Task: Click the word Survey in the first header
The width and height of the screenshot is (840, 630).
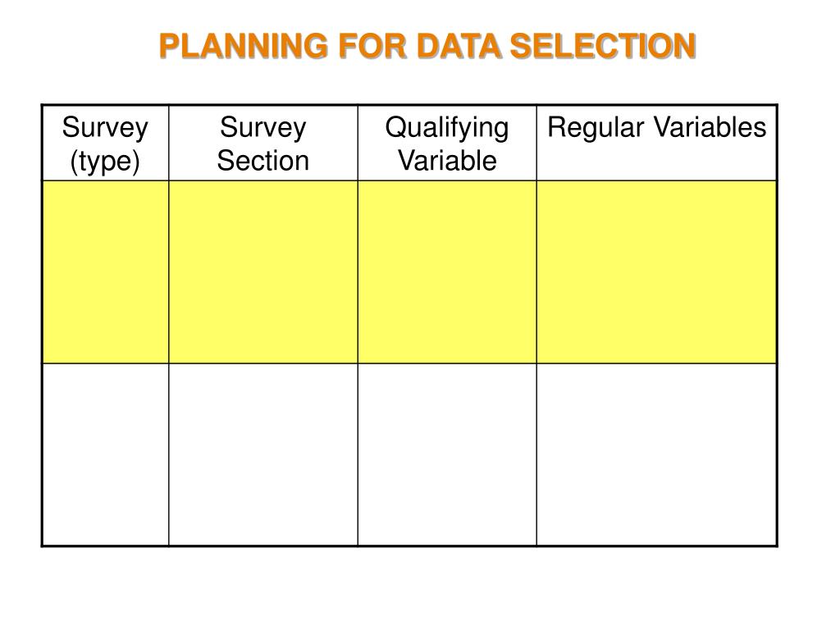Action: 105,129
